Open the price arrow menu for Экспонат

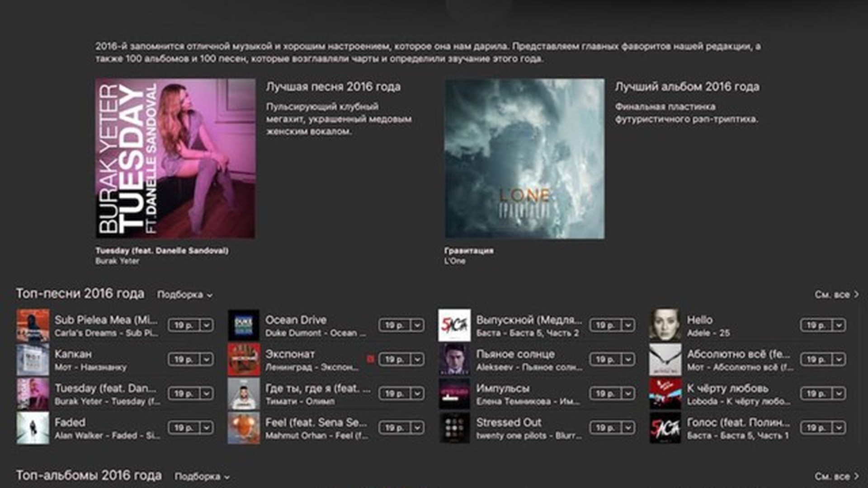[417, 360]
